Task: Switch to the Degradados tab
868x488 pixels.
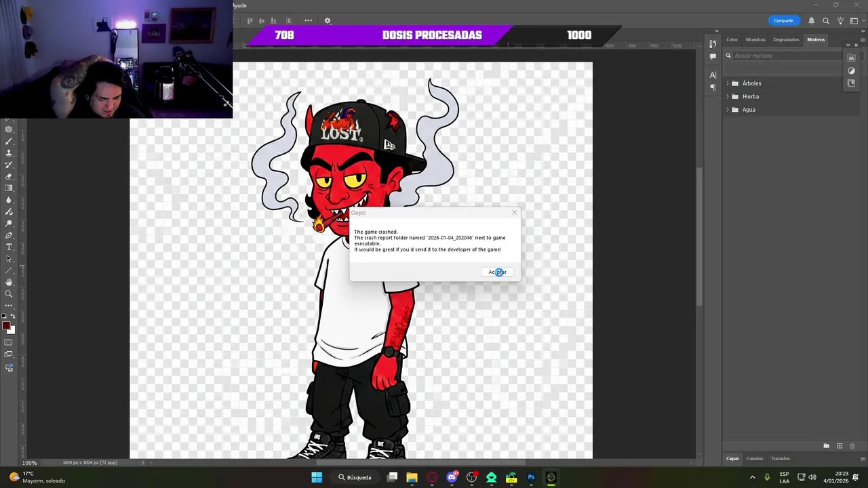Action: (786, 39)
